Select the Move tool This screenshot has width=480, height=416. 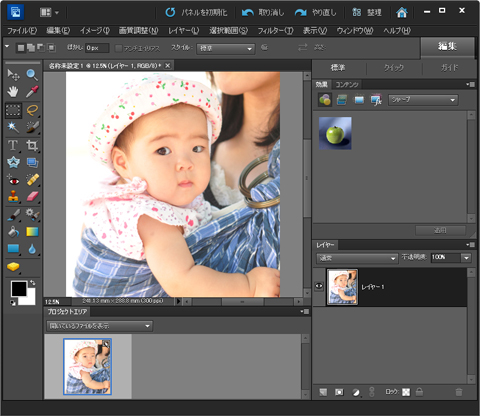click(13, 75)
